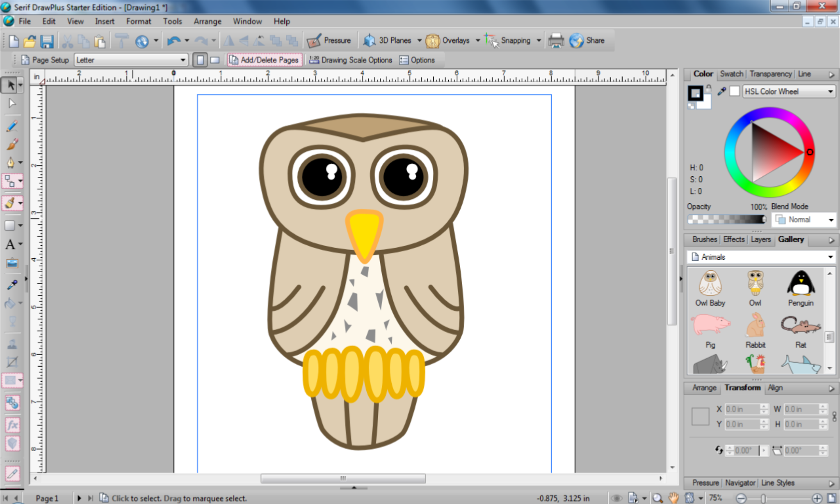
Task: Expand the Animals gallery category dropdown
Action: [830, 257]
